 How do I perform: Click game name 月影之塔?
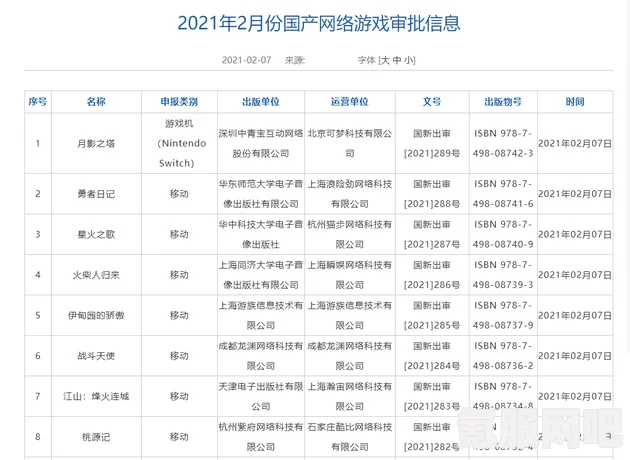pyautogui.click(x=96, y=143)
